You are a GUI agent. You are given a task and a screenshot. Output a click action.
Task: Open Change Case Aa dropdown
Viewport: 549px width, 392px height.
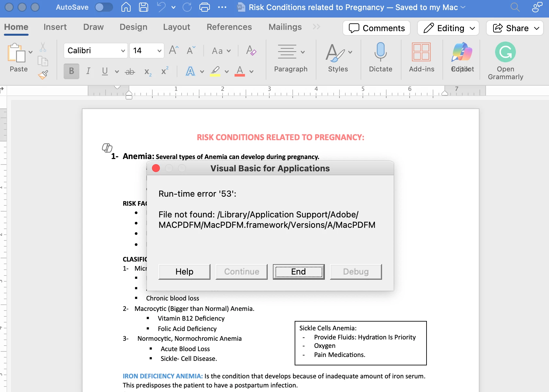point(221,51)
